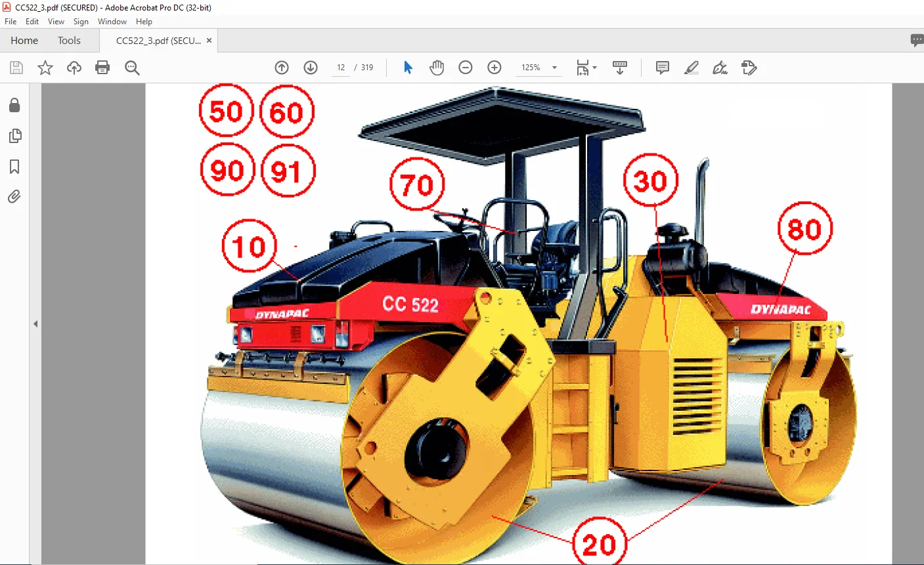This screenshot has height=565, width=924.
Task: Select the arrow Selection tool
Action: coord(408,68)
